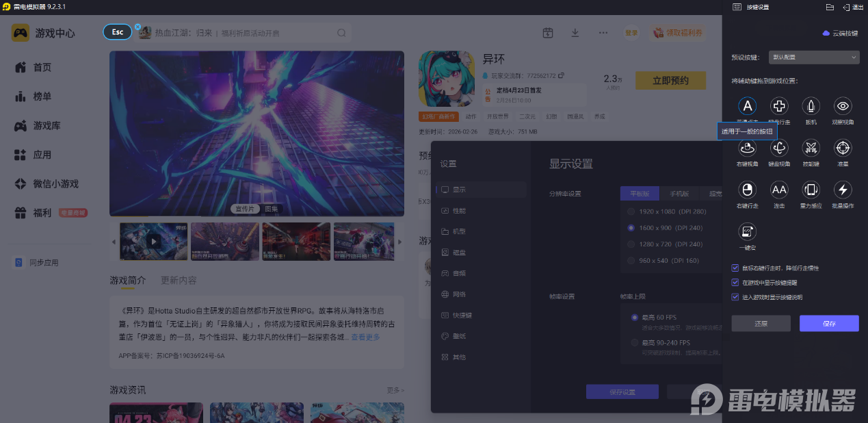Click 查看更多 to expand game description
Viewport: 868px width, 423px height.
coord(365,337)
